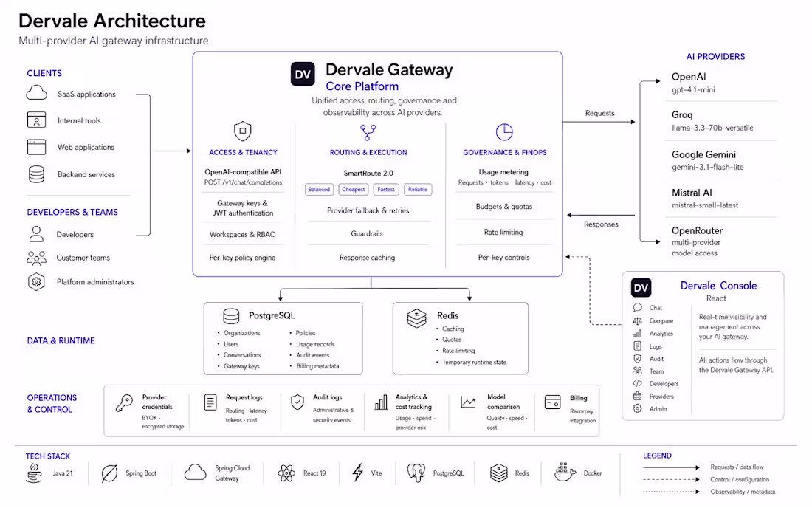Click the 'OpenAI-compatible API' text
Image resolution: width=812 pixels, height=508 pixels.
243,171
